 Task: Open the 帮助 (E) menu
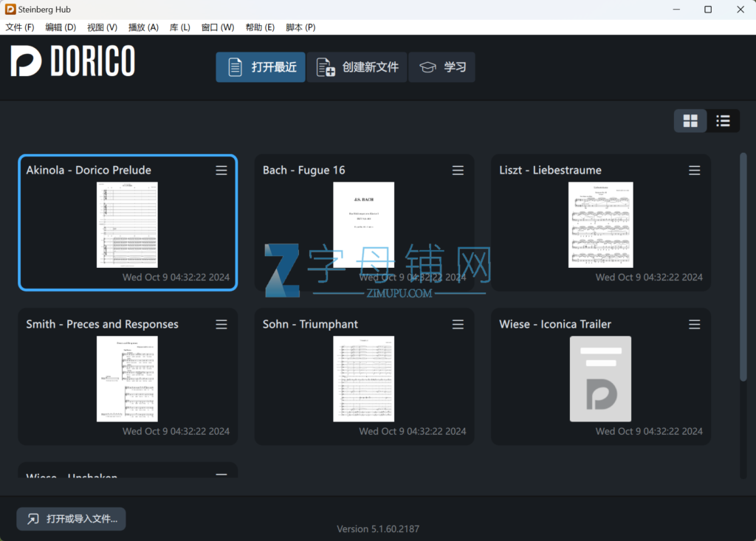(x=261, y=27)
